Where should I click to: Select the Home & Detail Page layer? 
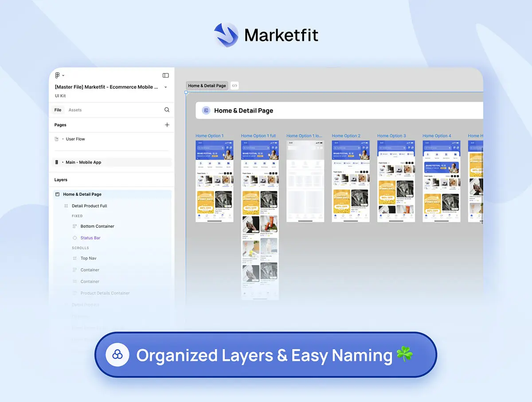point(82,194)
